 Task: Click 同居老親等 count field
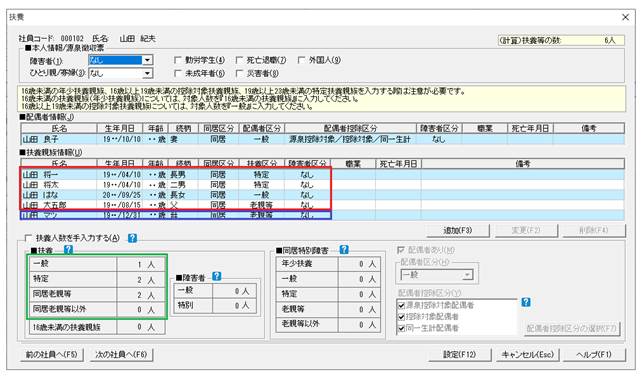[x=141, y=295]
